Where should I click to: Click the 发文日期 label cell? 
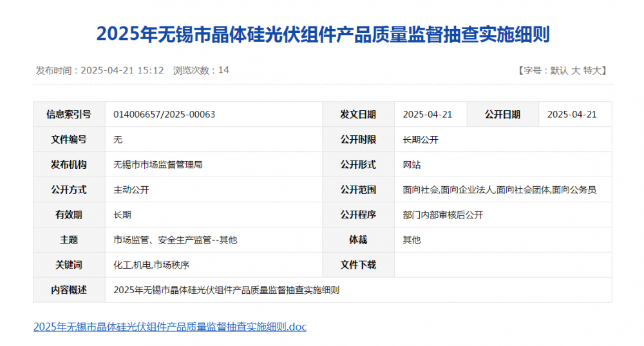tap(358, 115)
